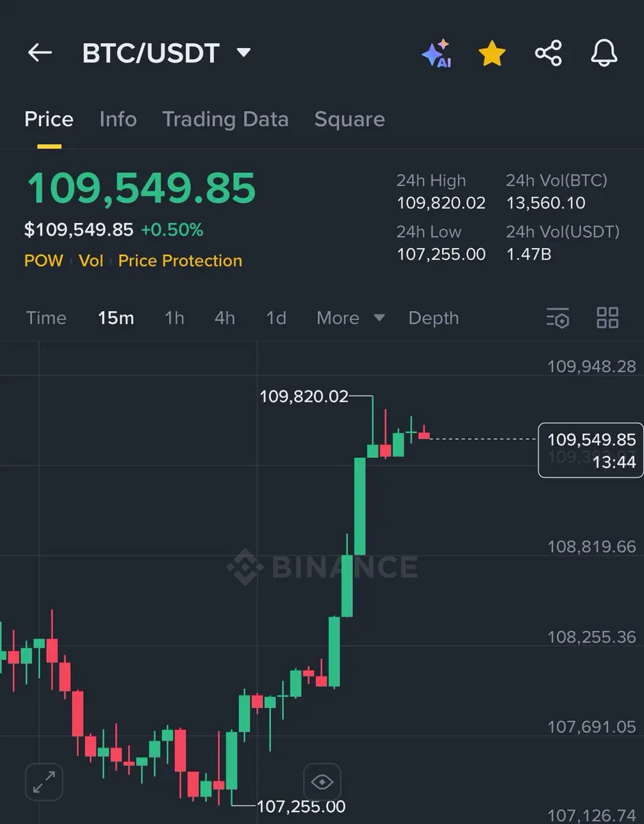Viewport: 644px width, 824px height.
Task: Switch to the Trading Data tab
Action: 225,119
